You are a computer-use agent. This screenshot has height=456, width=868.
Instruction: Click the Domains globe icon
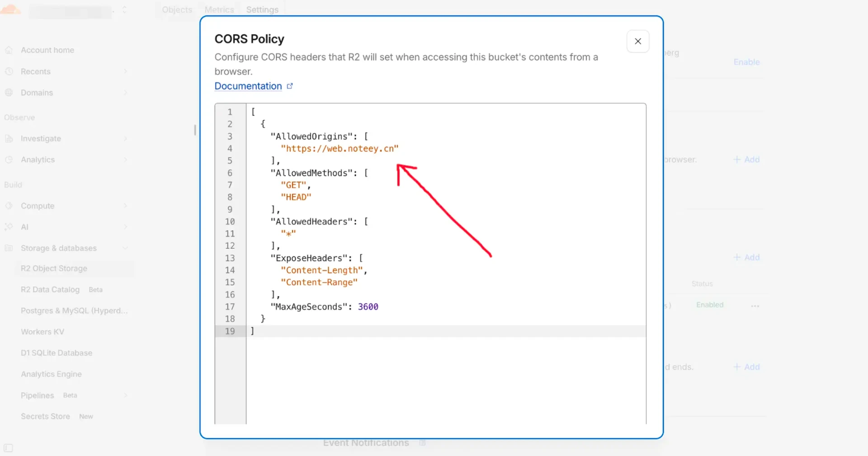9,93
